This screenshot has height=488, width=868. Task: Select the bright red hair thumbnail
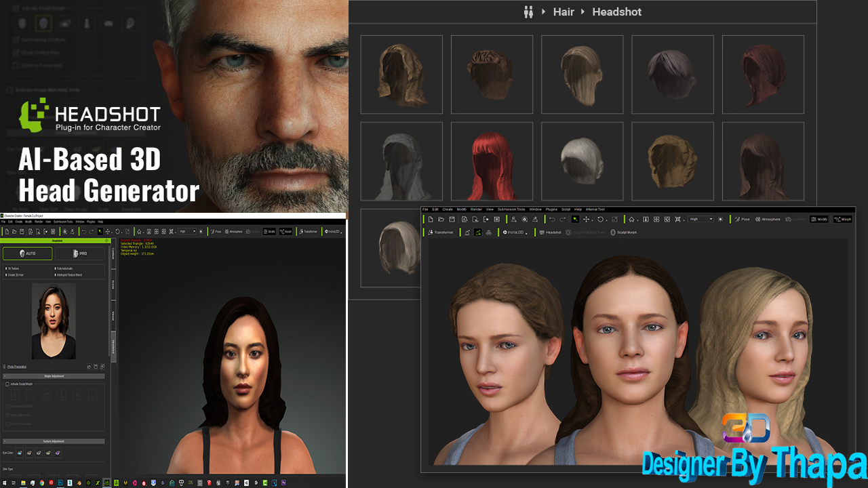[x=492, y=161]
